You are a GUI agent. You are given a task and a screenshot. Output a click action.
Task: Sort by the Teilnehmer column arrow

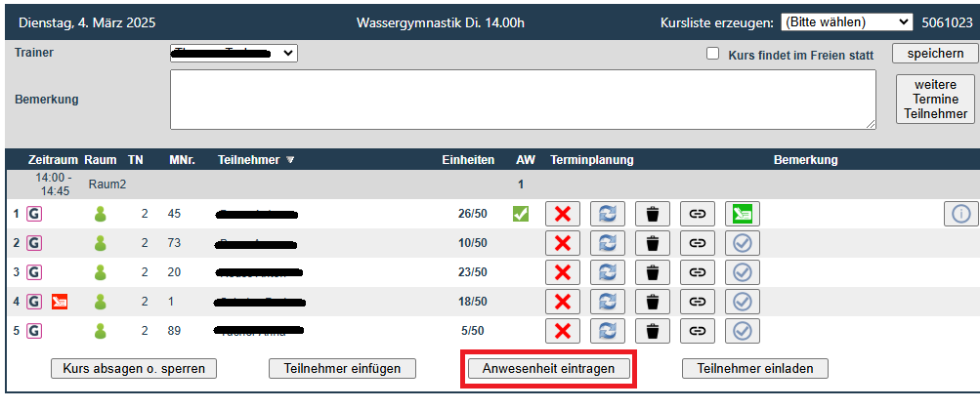[x=290, y=160]
